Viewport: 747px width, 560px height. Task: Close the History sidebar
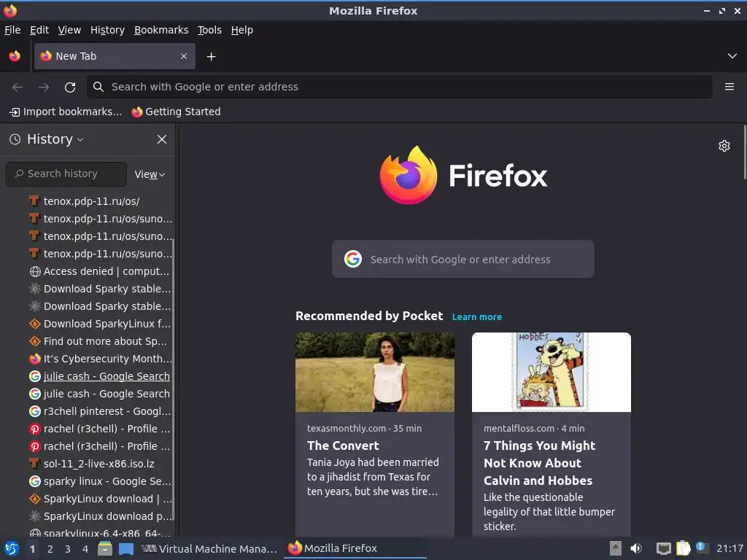coord(162,139)
